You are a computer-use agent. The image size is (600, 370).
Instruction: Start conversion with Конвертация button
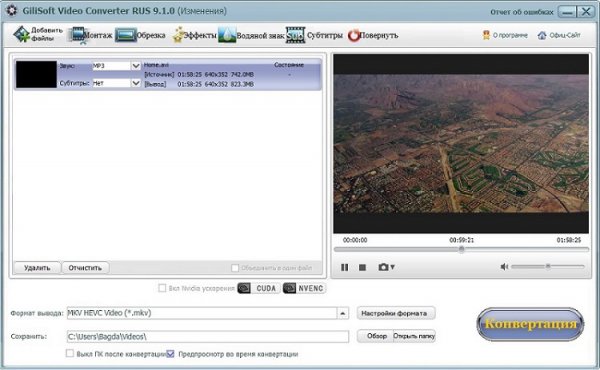click(x=530, y=324)
